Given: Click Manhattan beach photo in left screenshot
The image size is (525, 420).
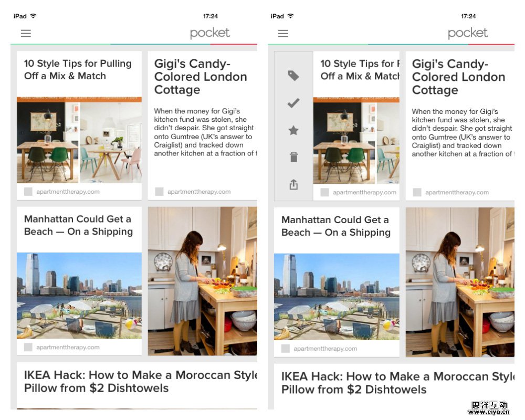Looking at the screenshot, I should point(79,296).
